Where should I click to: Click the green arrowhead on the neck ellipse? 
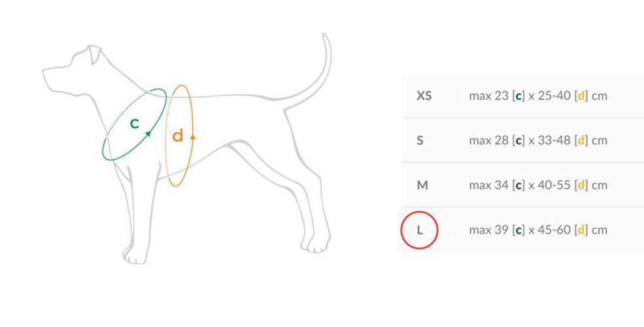pos(148,134)
